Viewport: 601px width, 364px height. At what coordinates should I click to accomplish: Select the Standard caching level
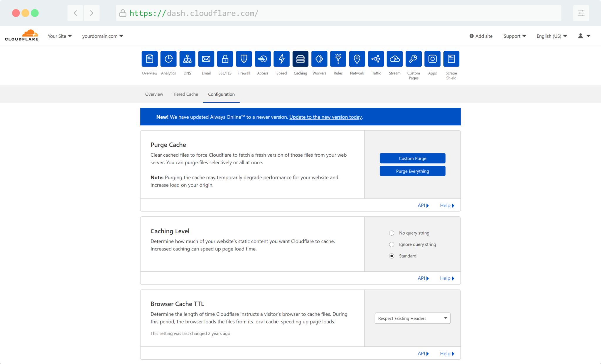[x=391, y=256]
